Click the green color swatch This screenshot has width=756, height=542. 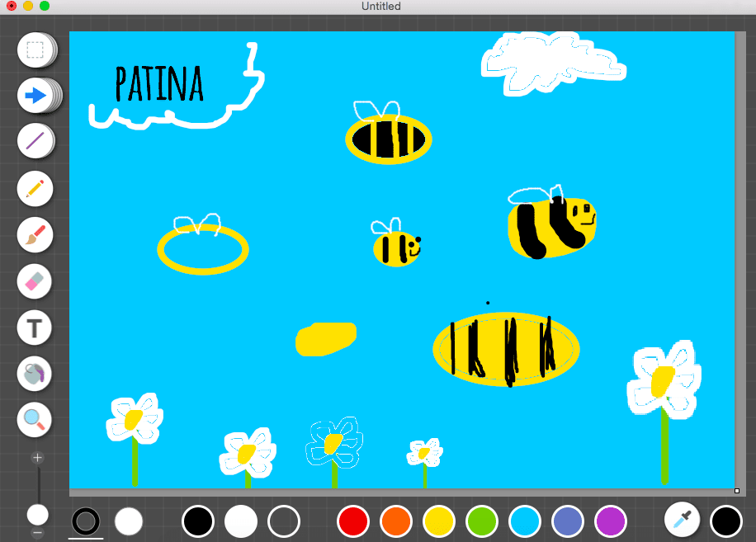482,521
